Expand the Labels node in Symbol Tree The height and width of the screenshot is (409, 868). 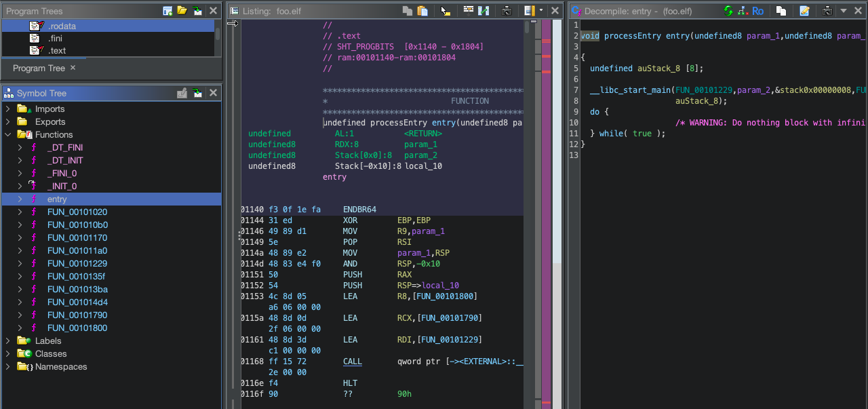point(8,340)
